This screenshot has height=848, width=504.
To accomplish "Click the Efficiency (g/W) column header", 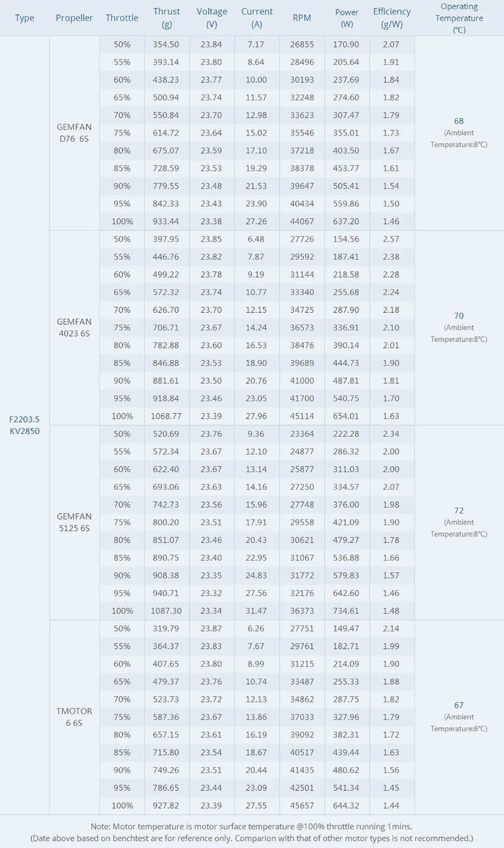I will [x=391, y=18].
